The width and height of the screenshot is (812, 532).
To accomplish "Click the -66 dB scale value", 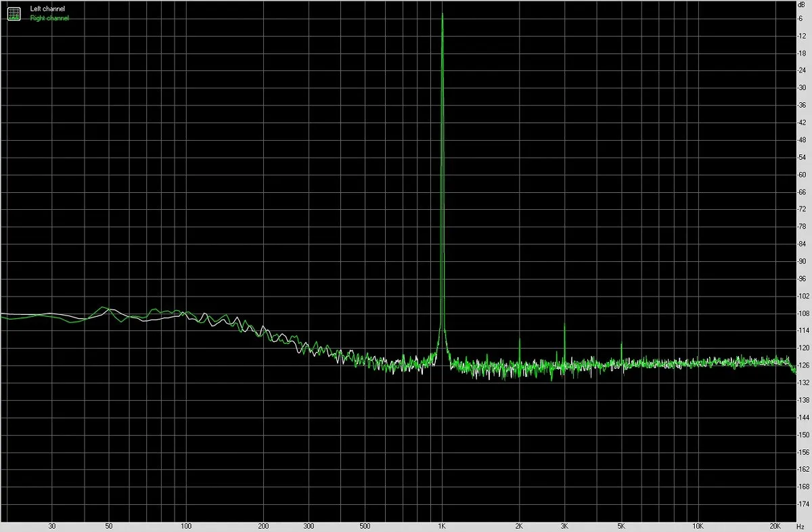I will (x=803, y=192).
